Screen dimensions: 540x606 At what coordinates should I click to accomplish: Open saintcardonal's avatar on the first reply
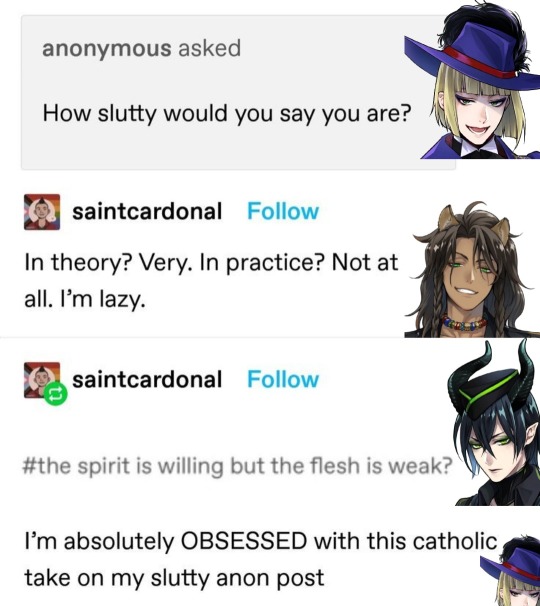tap(42, 212)
